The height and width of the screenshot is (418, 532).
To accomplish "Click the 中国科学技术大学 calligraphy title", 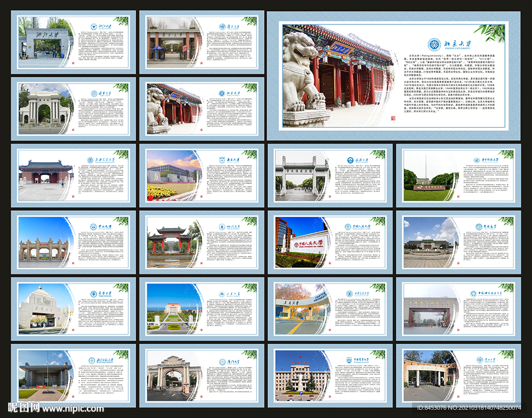I will pos(490,292).
